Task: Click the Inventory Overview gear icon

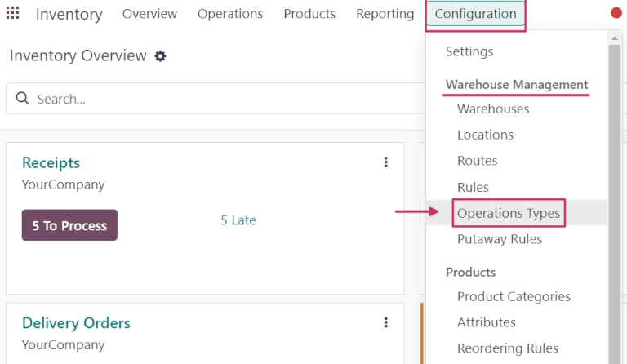Action: tap(160, 56)
